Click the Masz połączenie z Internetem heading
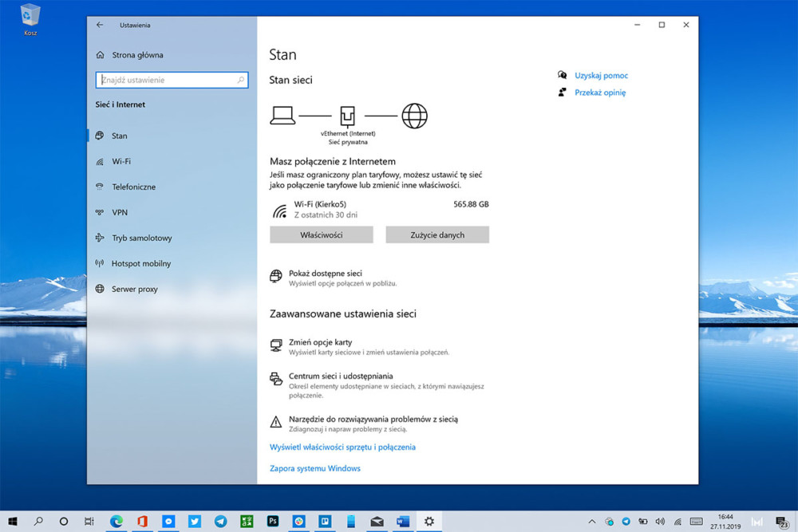Image resolution: width=798 pixels, height=532 pixels. click(x=332, y=161)
